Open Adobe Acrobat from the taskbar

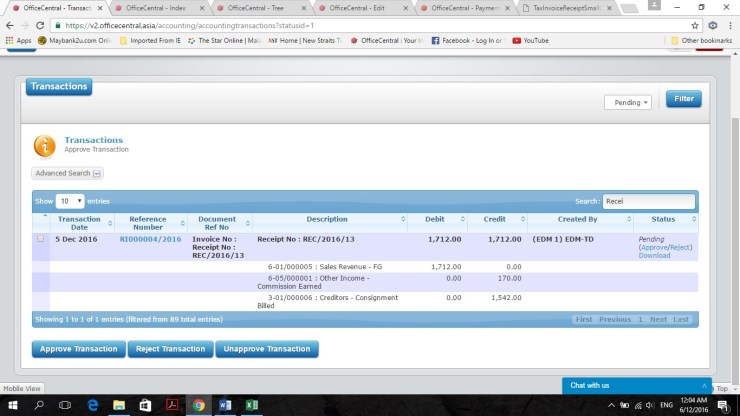point(172,405)
